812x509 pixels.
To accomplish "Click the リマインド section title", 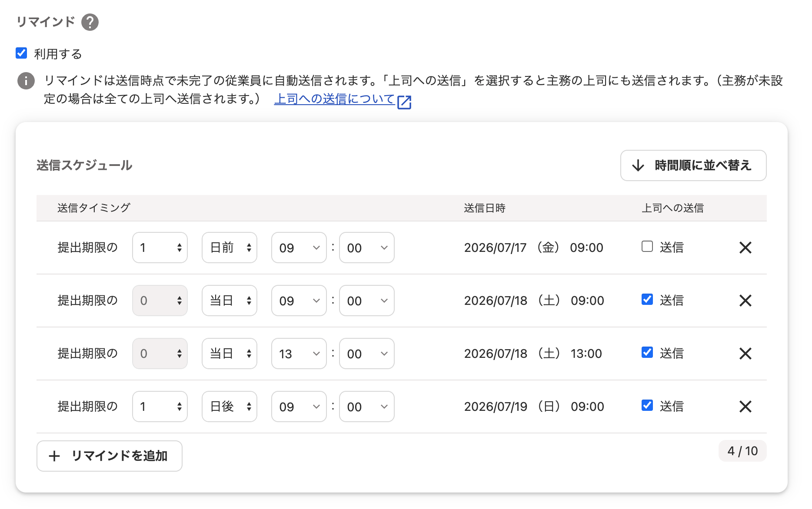I will (46, 22).
